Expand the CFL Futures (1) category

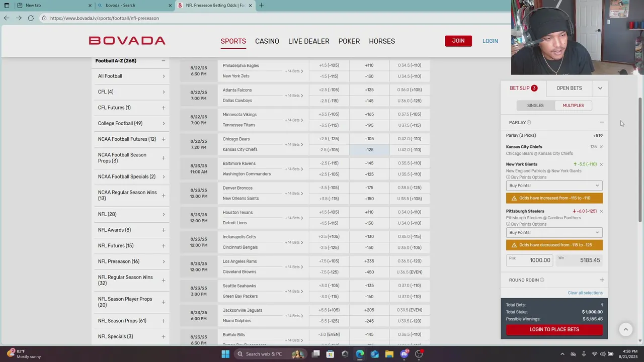pyautogui.click(x=164, y=108)
